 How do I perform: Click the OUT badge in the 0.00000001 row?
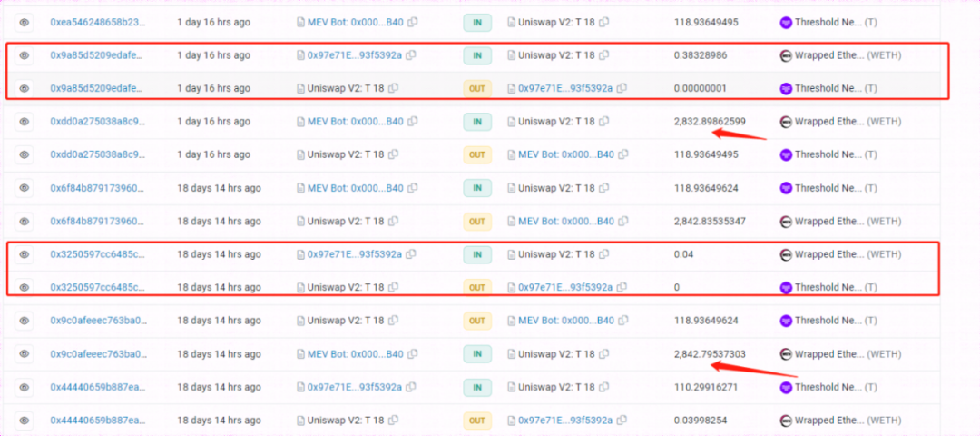coord(477,88)
